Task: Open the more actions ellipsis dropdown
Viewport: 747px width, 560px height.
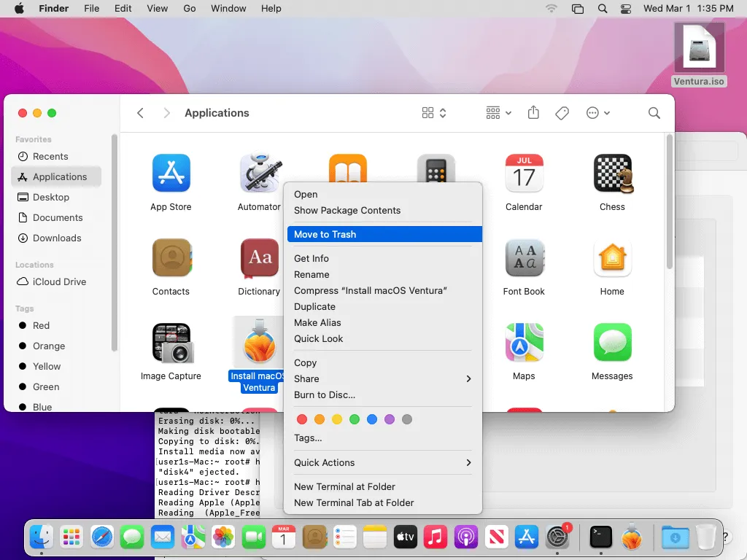Action: 598,113
